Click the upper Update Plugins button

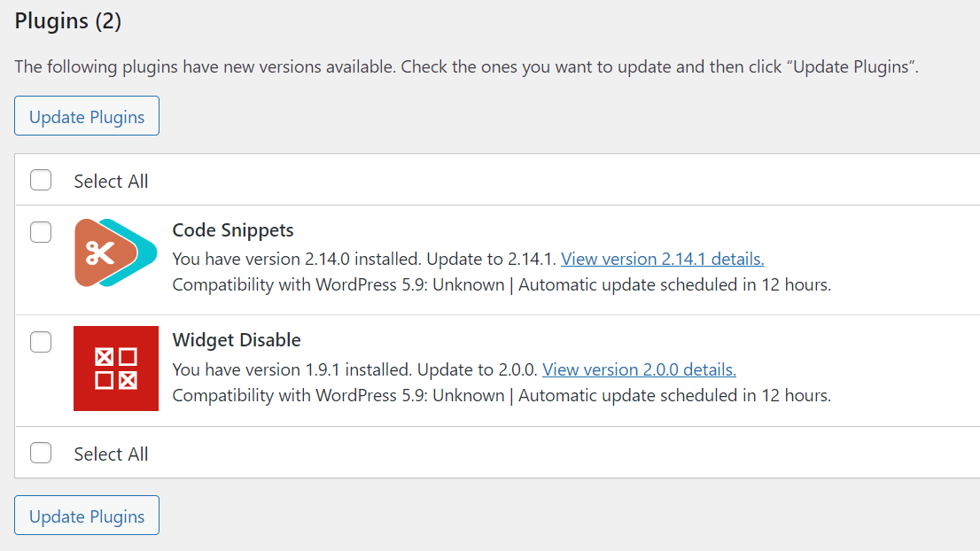[87, 115]
